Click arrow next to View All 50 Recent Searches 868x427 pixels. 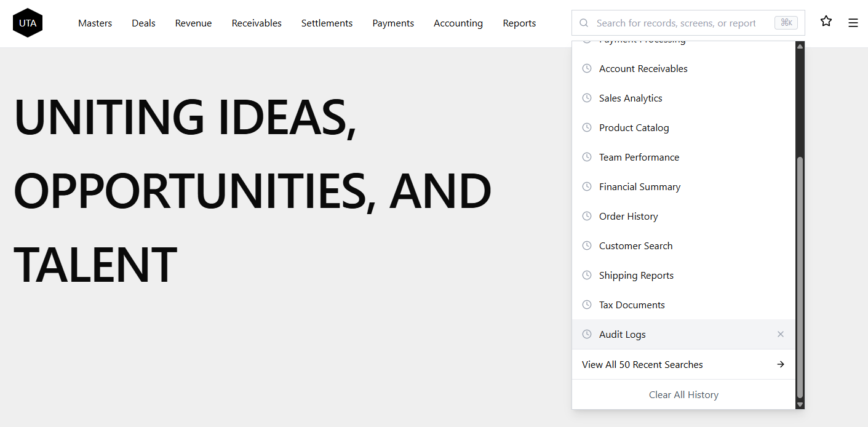[780, 364]
